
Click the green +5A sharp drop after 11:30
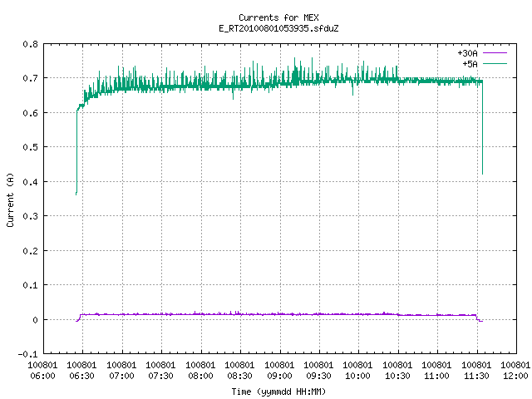point(482,128)
